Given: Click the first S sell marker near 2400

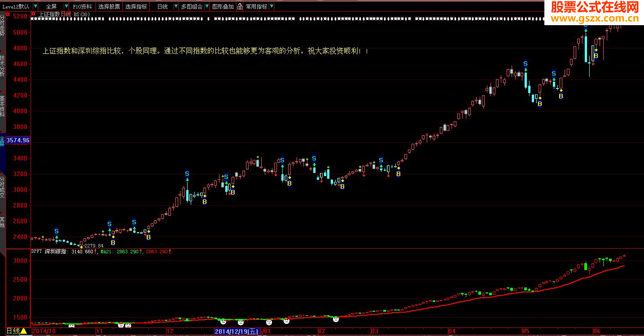Looking at the screenshot, I should click(x=57, y=230).
